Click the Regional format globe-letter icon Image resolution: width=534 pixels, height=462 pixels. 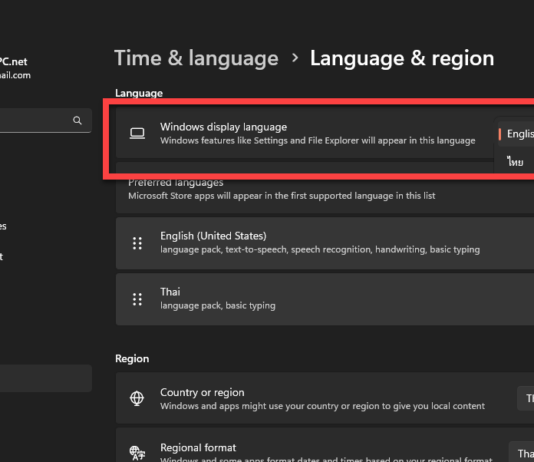(x=137, y=453)
